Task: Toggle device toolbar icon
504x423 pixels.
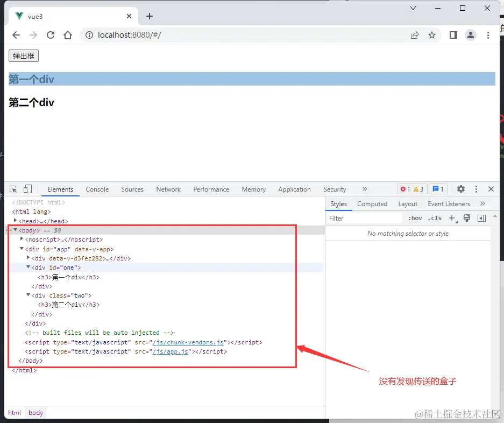Action: 27,189
